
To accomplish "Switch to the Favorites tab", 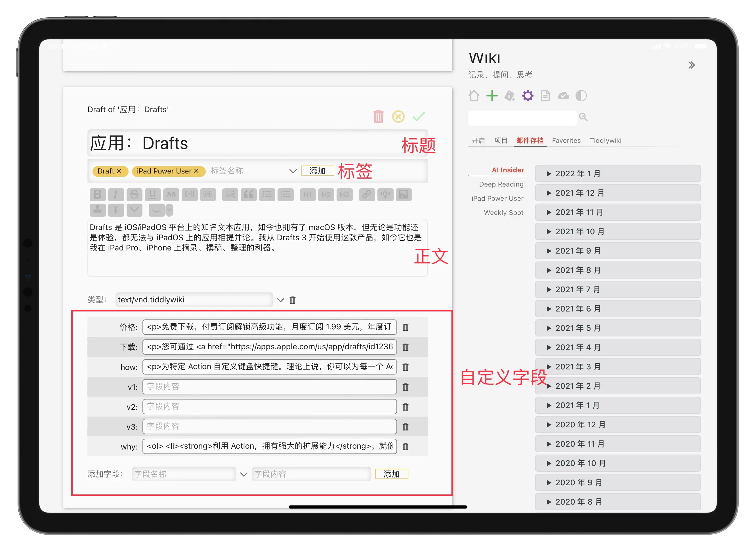I will (x=566, y=140).
